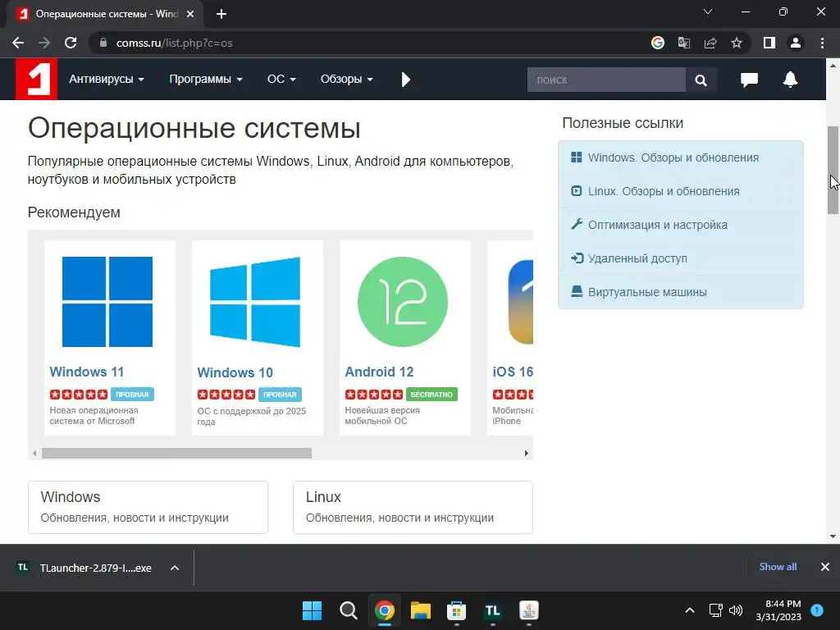This screenshot has height=630, width=840.
Task: Click the search magnifier button
Action: [701, 80]
